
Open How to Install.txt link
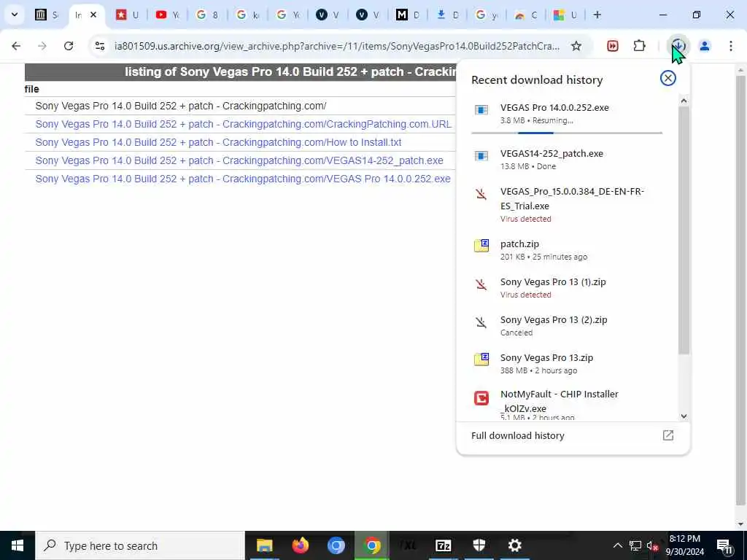218,142
